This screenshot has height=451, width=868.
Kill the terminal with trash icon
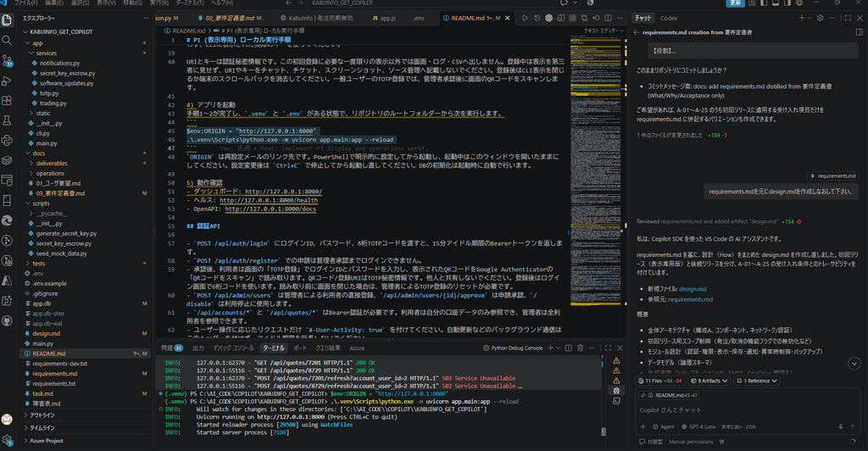click(x=580, y=348)
